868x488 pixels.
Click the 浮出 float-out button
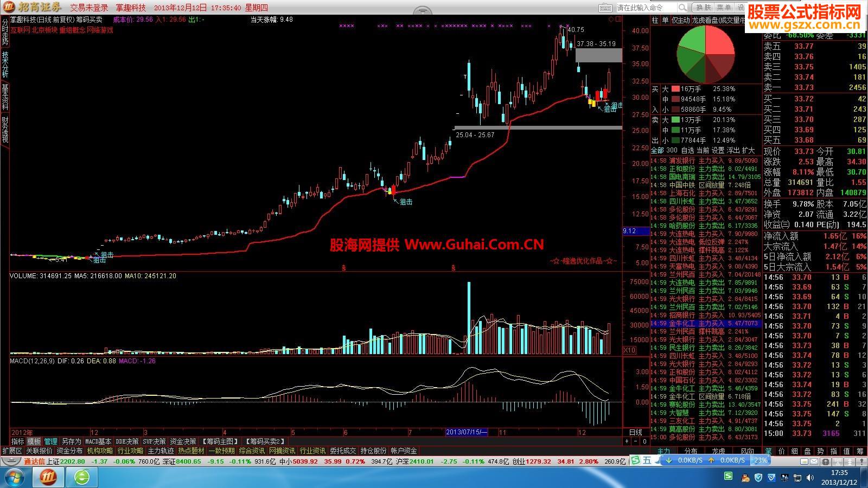click(x=733, y=150)
